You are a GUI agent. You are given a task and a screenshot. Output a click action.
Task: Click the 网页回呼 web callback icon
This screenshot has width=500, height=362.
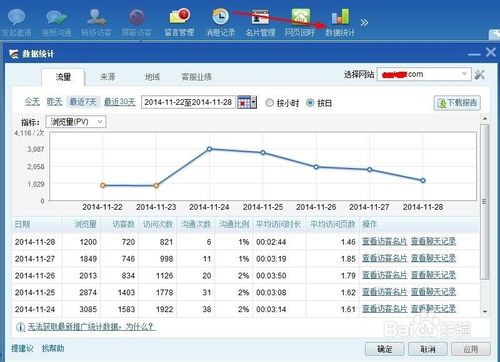[x=300, y=22]
